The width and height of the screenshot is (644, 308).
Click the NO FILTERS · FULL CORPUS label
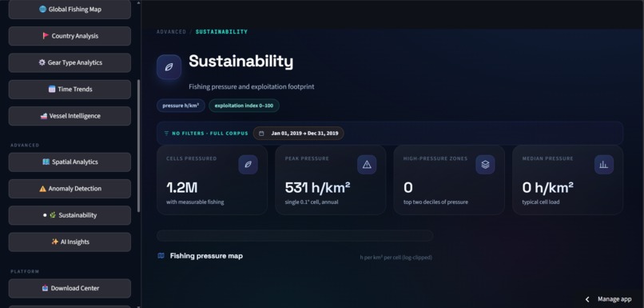point(210,134)
